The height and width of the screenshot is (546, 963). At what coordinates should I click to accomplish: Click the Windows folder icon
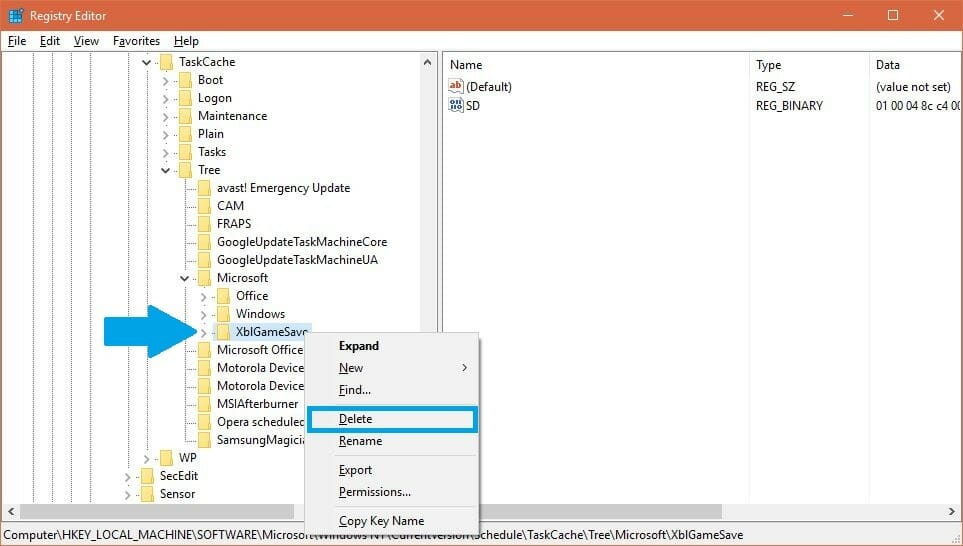pyautogui.click(x=224, y=314)
